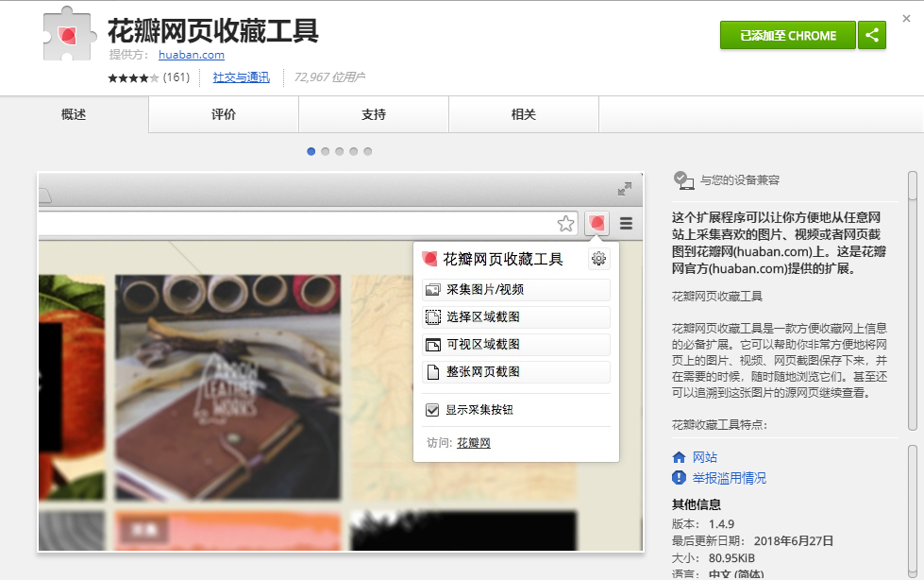Select the second carousel dot
The height and width of the screenshot is (580, 924).
click(326, 152)
